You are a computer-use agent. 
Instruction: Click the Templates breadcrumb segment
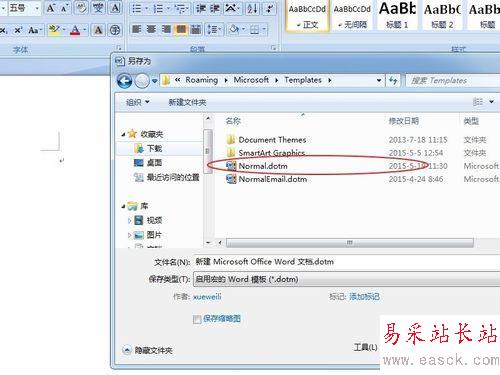tap(303, 80)
